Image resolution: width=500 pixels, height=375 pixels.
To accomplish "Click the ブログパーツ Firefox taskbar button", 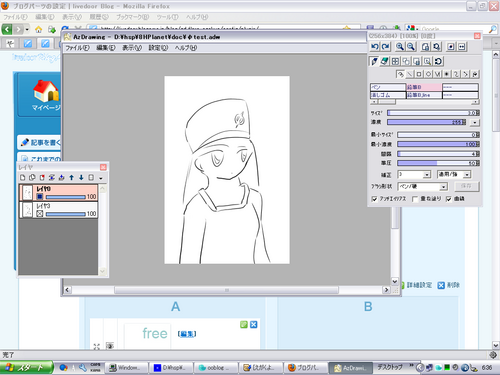I will [x=306, y=368].
